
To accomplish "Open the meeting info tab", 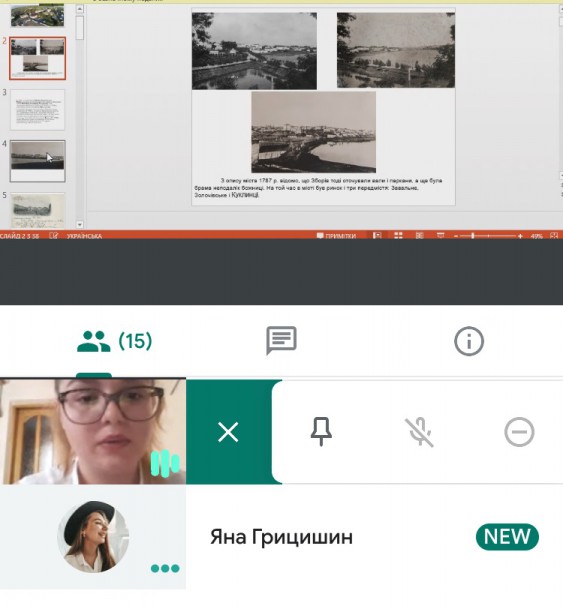I will pos(469,341).
